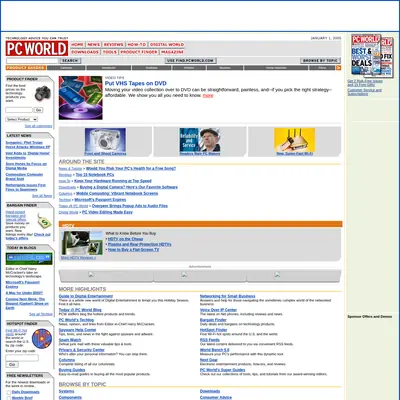Open the Digital World menu item
This screenshot has height=400, width=400.
(167, 45)
